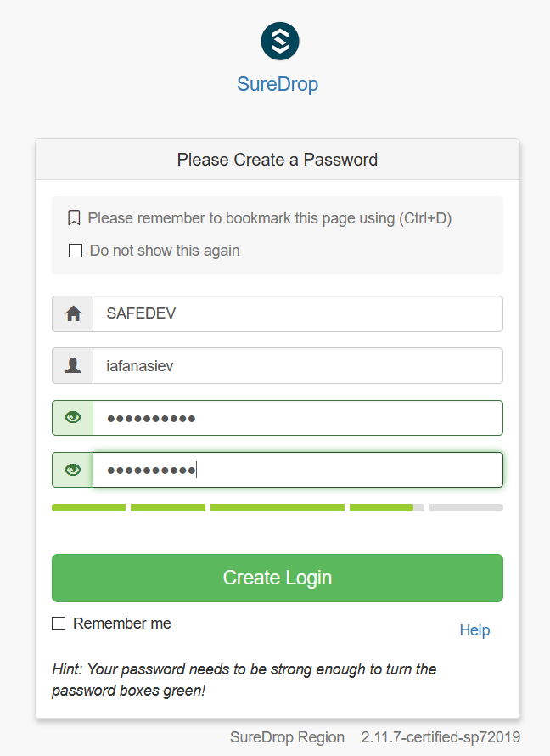
Task: Click the 'Please Create a Password' header
Action: pos(278,160)
